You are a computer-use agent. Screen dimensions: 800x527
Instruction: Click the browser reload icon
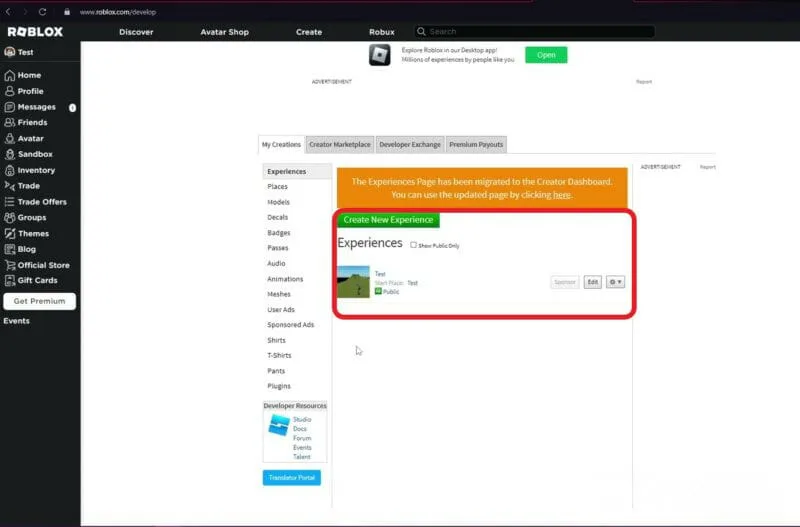pyautogui.click(x=42, y=12)
